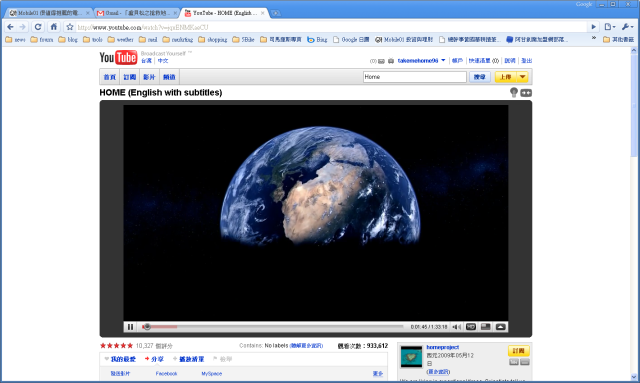The height and width of the screenshot is (383, 640).
Task: Click the video progress seek bar
Action: tap(273, 327)
